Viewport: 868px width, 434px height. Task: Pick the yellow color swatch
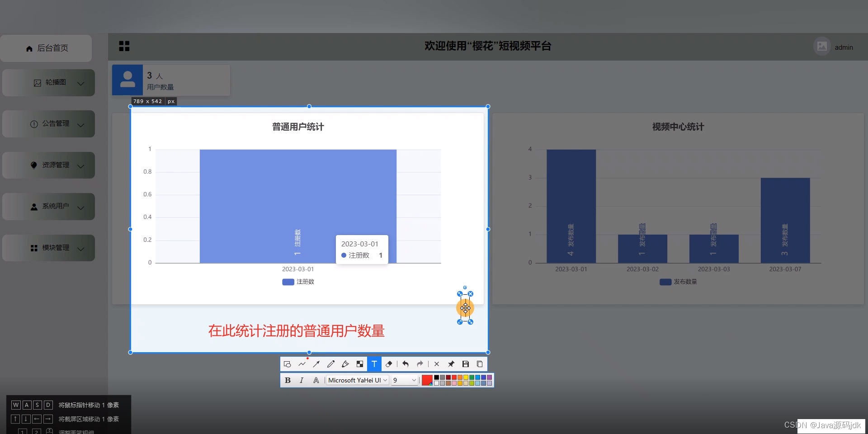click(x=466, y=377)
